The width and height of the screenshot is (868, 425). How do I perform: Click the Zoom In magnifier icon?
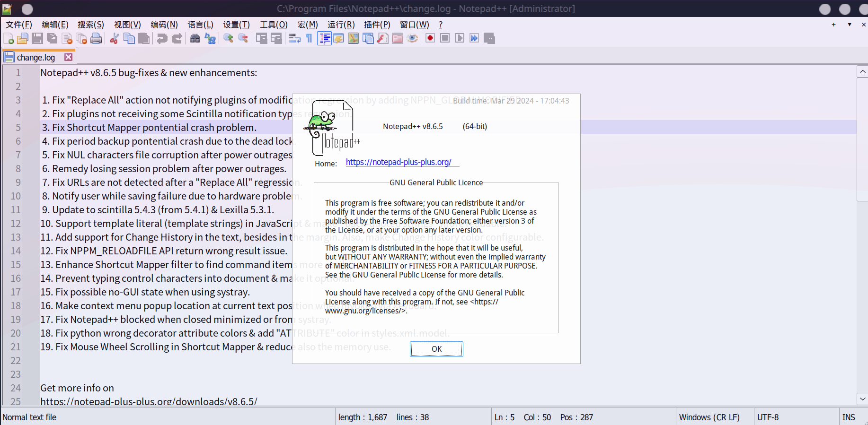click(228, 38)
